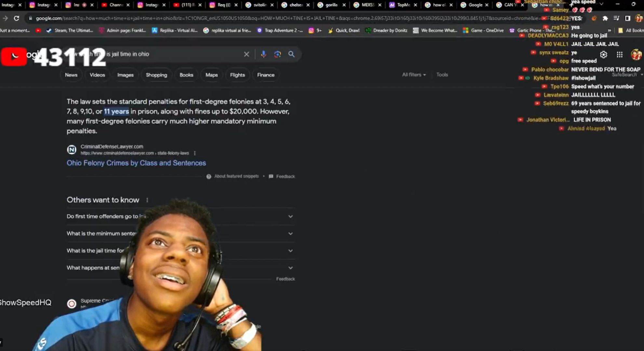Open Ohio Felony Crimes by Class link
Screen dimensions: 644x351
coord(136,163)
